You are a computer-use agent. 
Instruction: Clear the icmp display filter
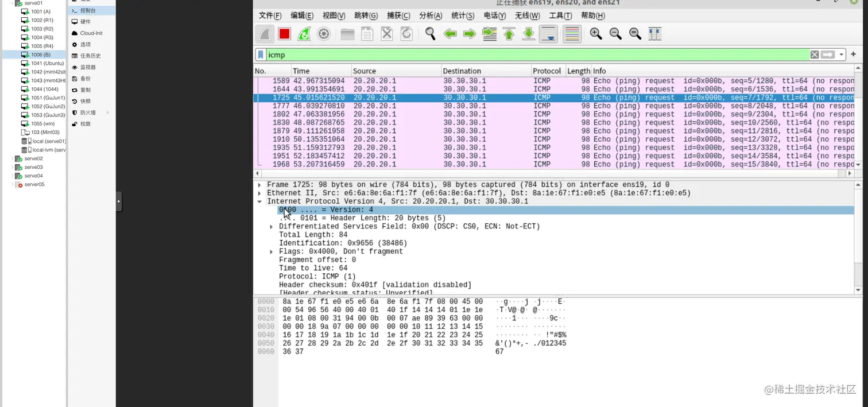(x=815, y=55)
